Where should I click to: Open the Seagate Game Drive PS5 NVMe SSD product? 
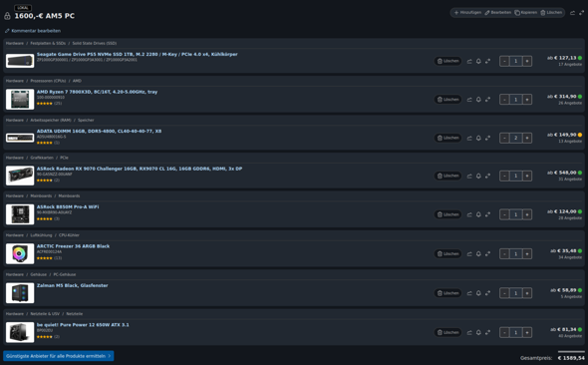[x=137, y=55]
